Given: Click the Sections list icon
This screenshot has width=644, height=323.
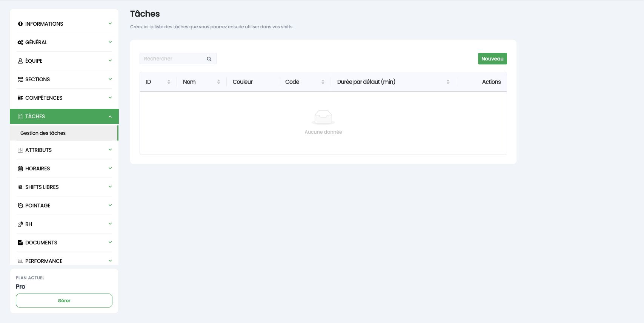Looking at the screenshot, I should tap(20, 79).
